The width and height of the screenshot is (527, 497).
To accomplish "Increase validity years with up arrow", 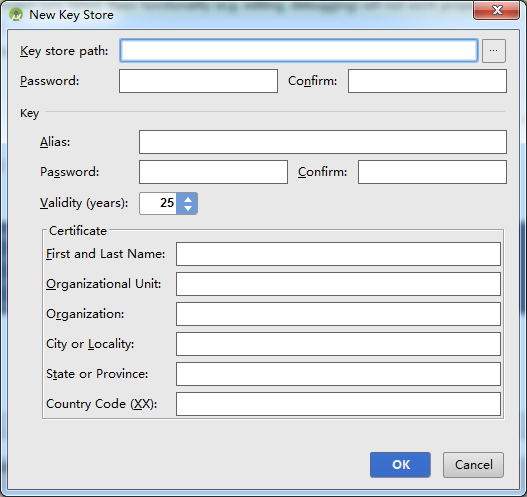I will (x=188, y=199).
